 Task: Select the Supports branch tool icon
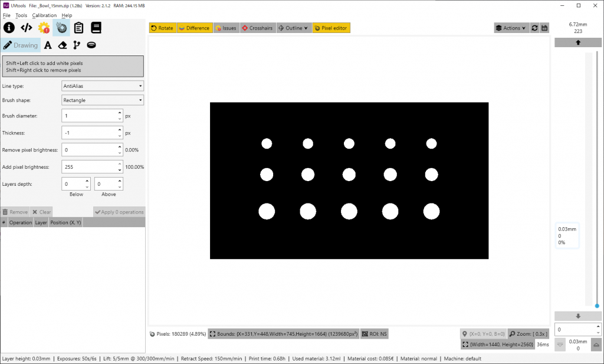point(77,45)
